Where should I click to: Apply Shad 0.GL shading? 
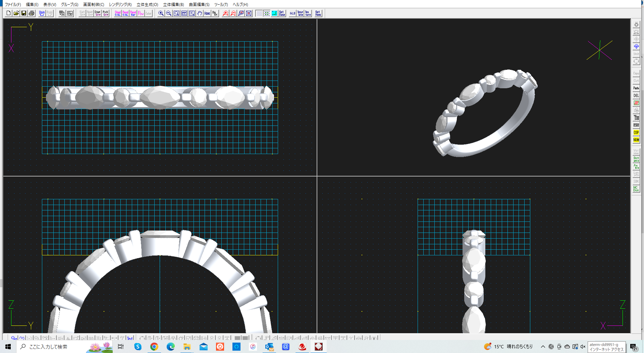click(x=117, y=13)
